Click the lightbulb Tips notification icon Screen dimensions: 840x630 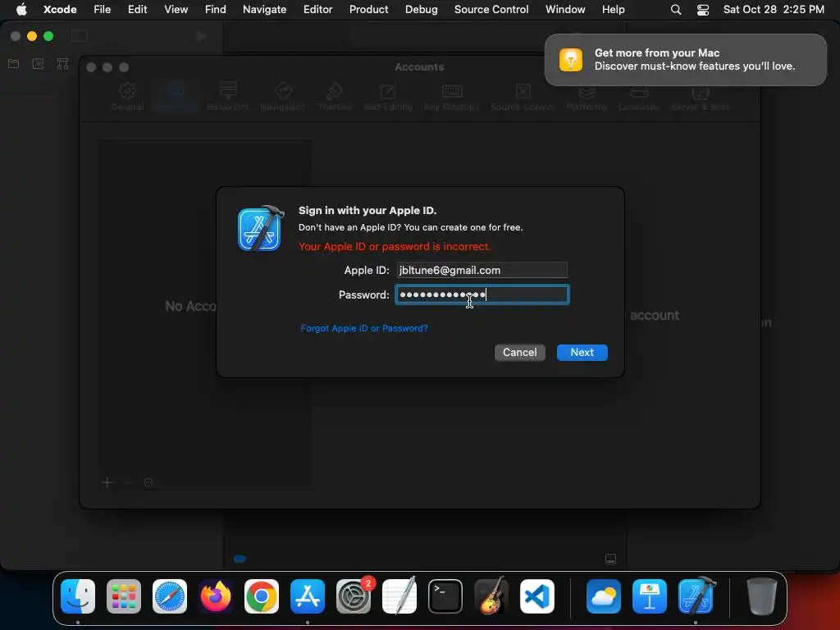571,59
